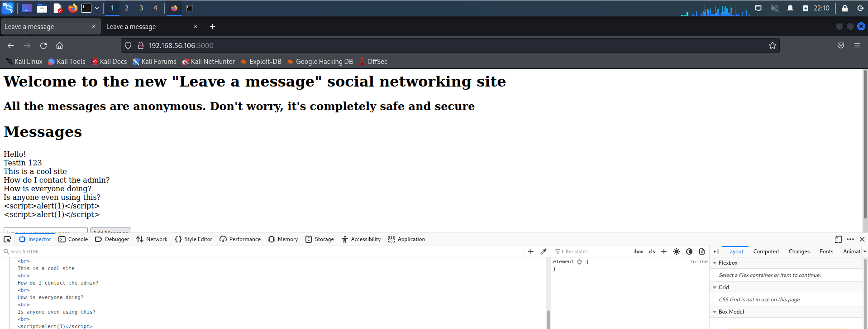Open the Kali Forums bookmark
868x329 pixels.
click(154, 62)
